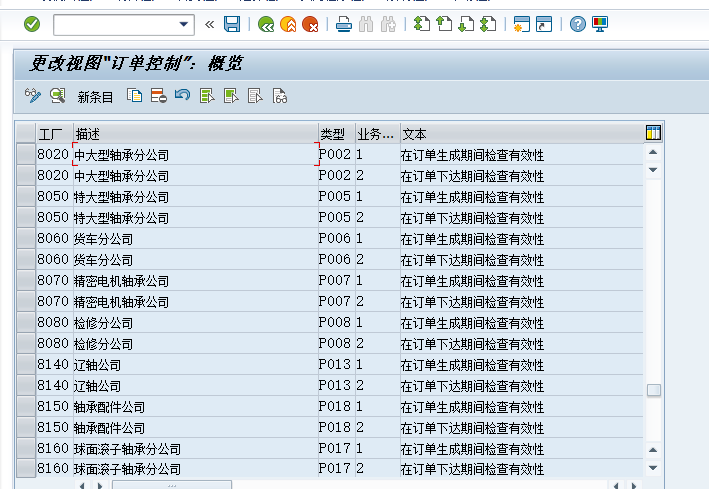Open Help with the question mark icon
The height and width of the screenshot is (489, 709).
pyautogui.click(x=577, y=24)
